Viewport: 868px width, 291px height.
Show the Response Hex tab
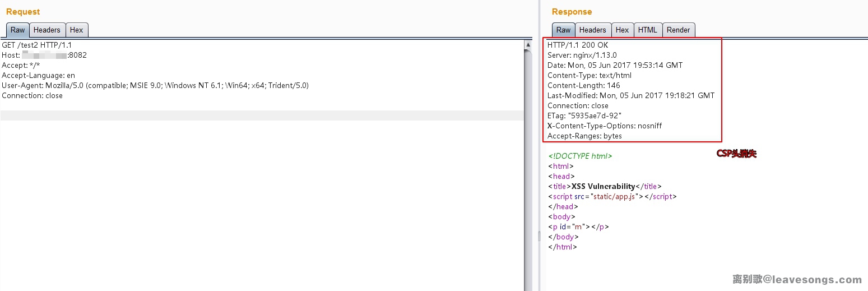[x=623, y=30]
